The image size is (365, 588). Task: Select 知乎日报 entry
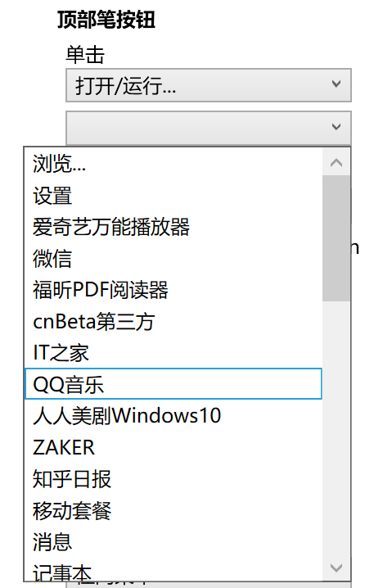tap(173, 478)
